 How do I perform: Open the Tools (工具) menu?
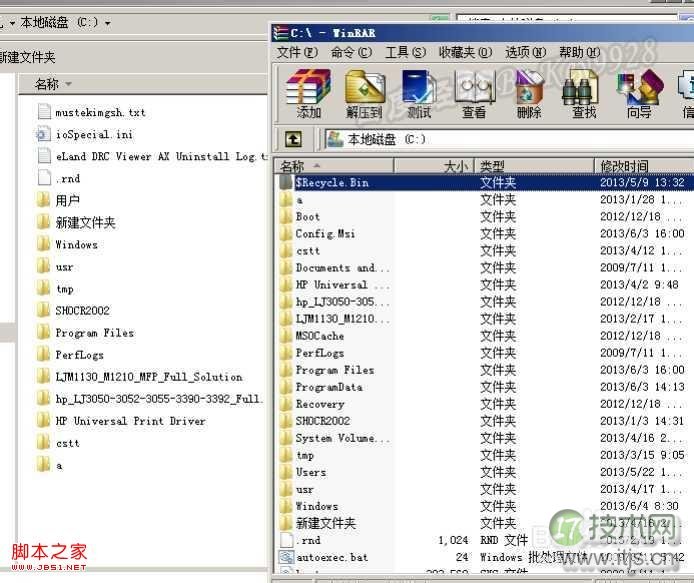pyautogui.click(x=405, y=52)
